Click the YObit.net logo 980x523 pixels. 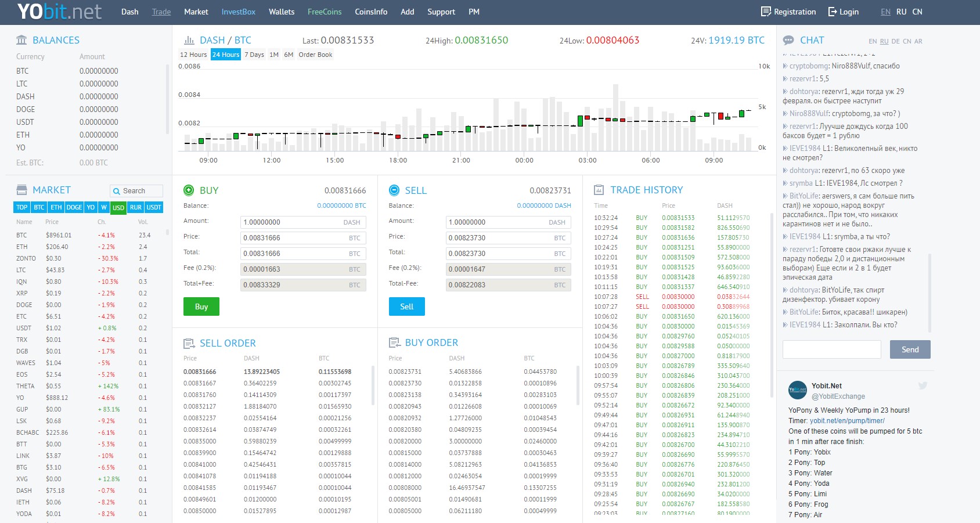pyautogui.click(x=59, y=12)
